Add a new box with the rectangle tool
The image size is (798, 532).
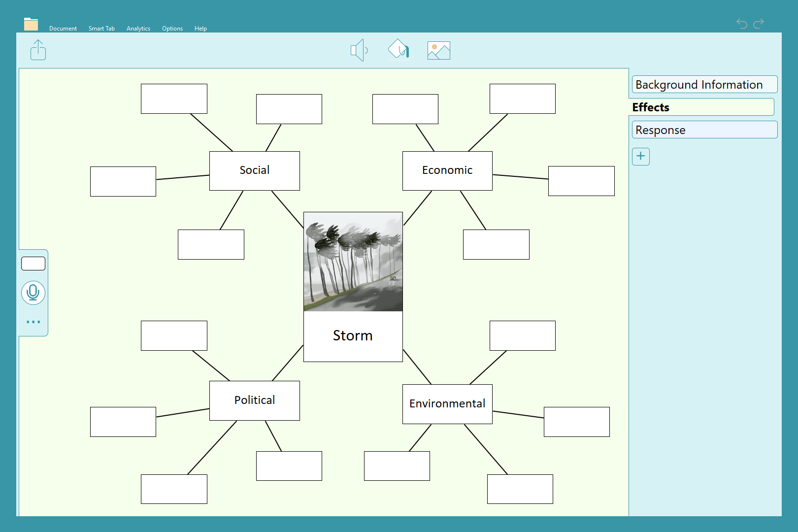pos(33,264)
